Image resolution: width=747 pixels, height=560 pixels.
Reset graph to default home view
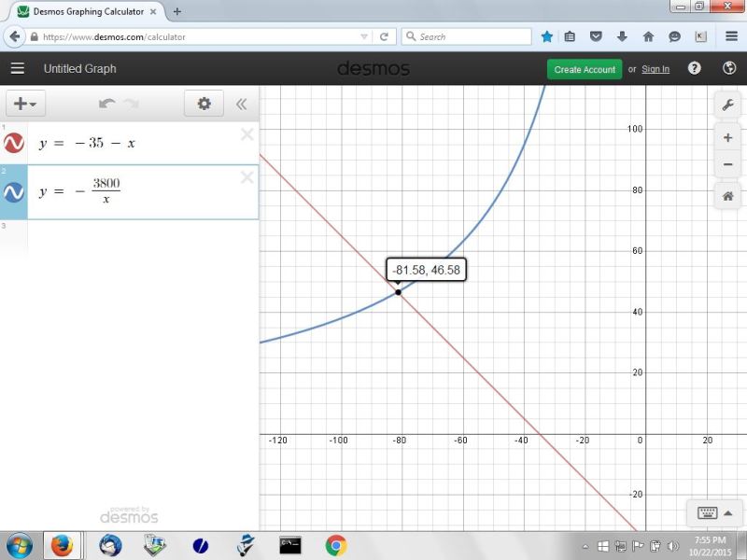pyautogui.click(x=727, y=196)
